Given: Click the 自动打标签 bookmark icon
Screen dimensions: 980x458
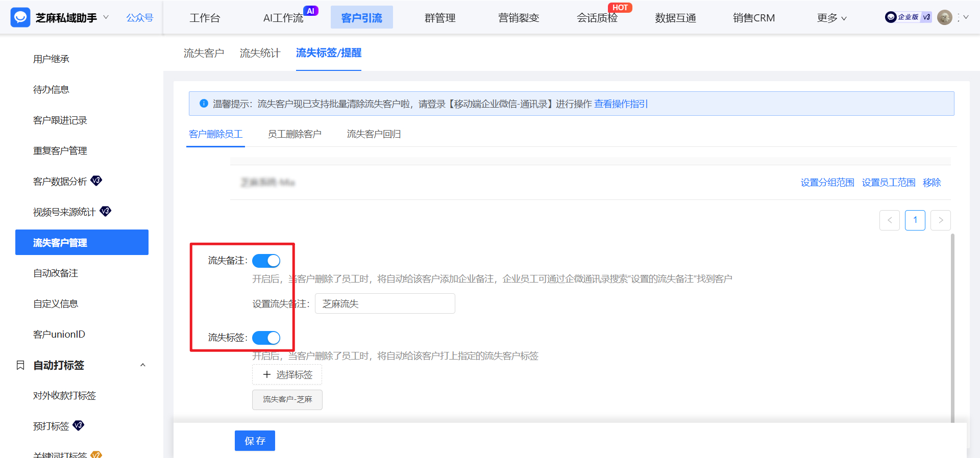Looking at the screenshot, I should pyautogui.click(x=20, y=365).
